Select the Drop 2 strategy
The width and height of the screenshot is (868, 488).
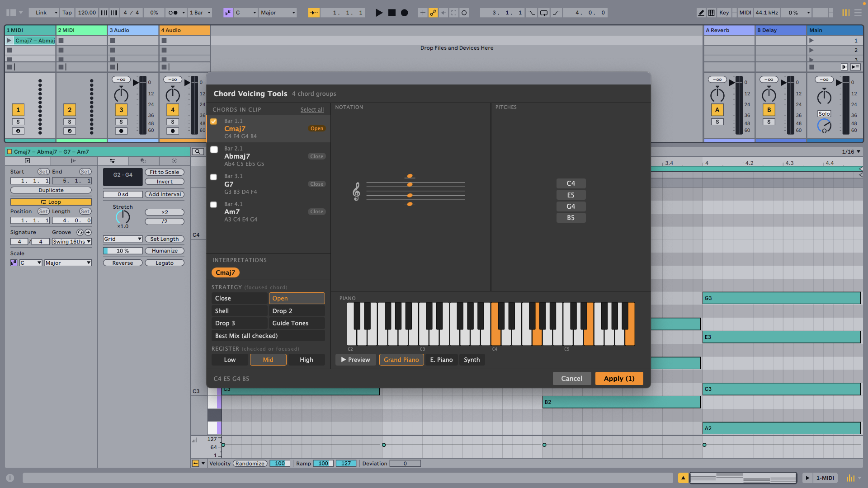(x=297, y=311)
